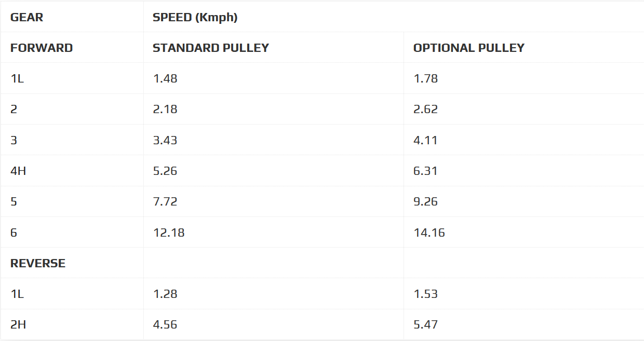The image size is (644, 341).
Task: Click the 2H reverse gear label
Action: tap(18, 325)
